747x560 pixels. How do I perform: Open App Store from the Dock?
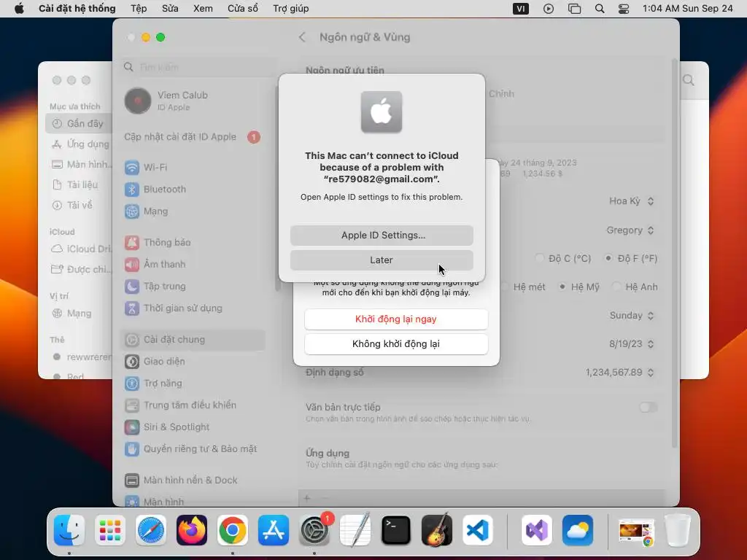(274, 530)
